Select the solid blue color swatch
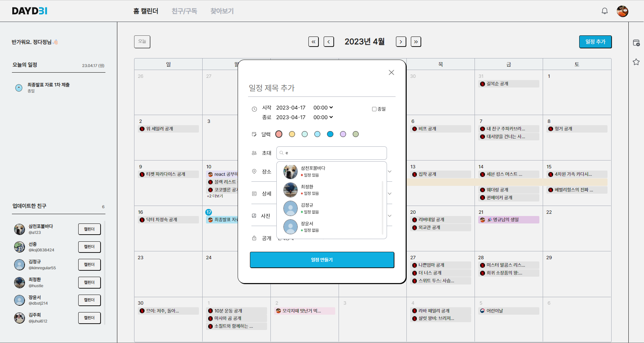Viewport: 644px width, 343px height. click(x=330, y=134)
